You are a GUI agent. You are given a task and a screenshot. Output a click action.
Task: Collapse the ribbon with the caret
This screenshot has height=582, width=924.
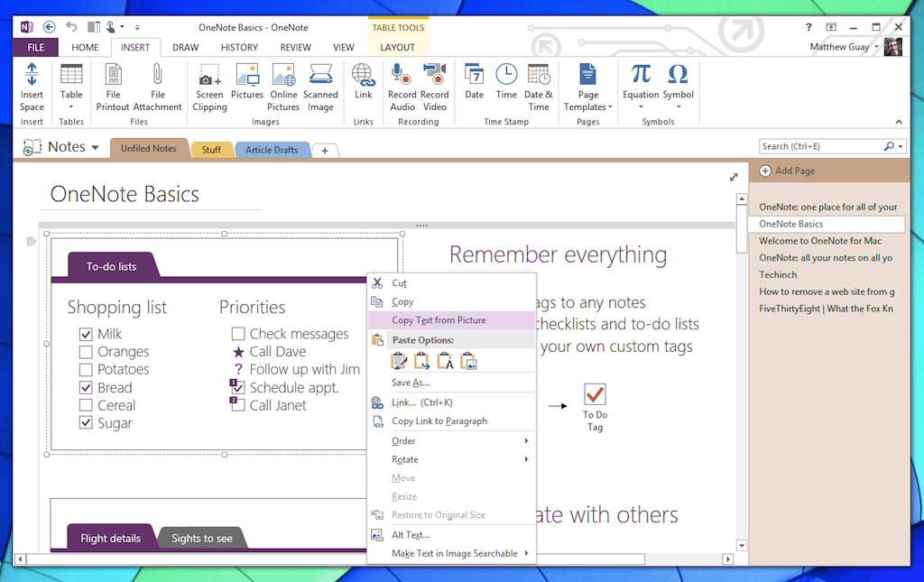[x=899, y=121]
